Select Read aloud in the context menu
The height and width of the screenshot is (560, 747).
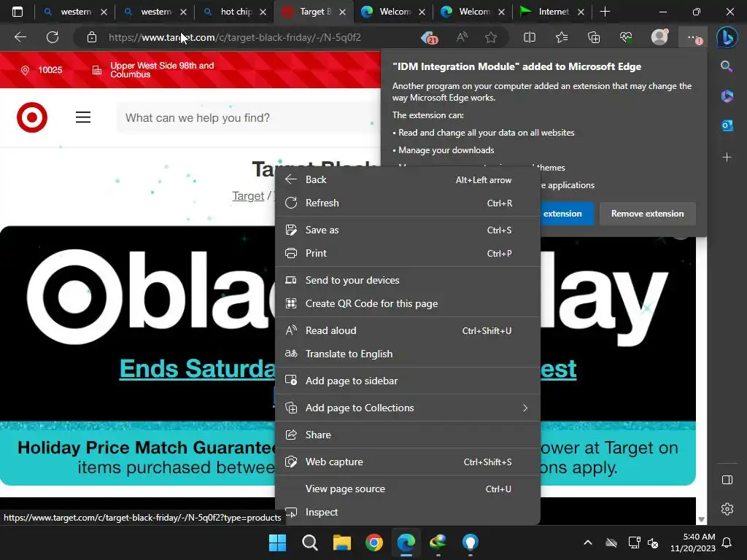(407, 330)
